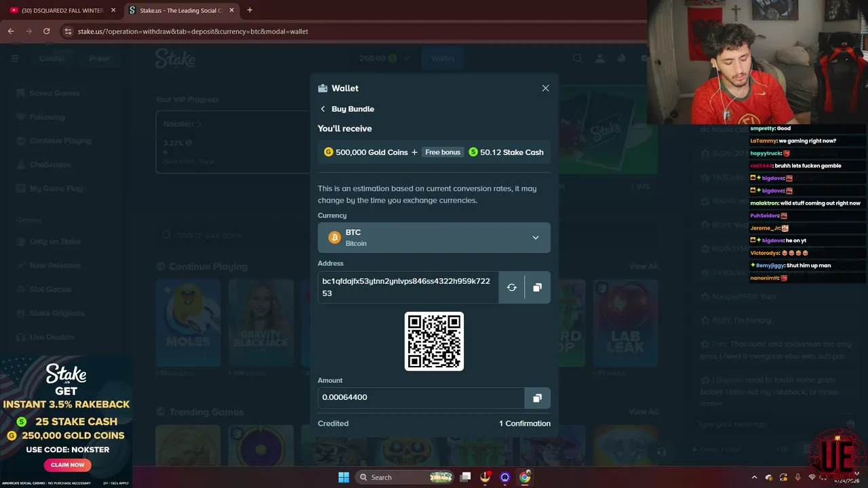Open Continue Playing in sidebar

(60, 140)
